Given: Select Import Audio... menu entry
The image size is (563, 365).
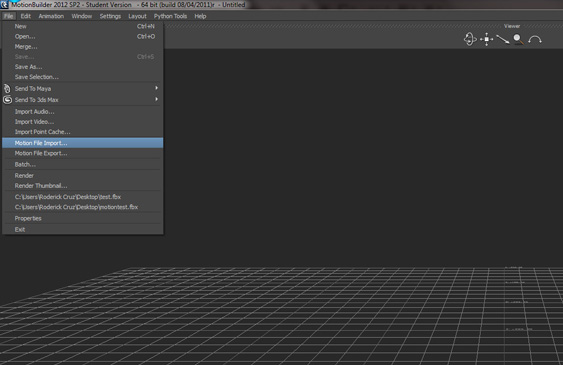Looking at the screenshot, I should coord(83,112).
